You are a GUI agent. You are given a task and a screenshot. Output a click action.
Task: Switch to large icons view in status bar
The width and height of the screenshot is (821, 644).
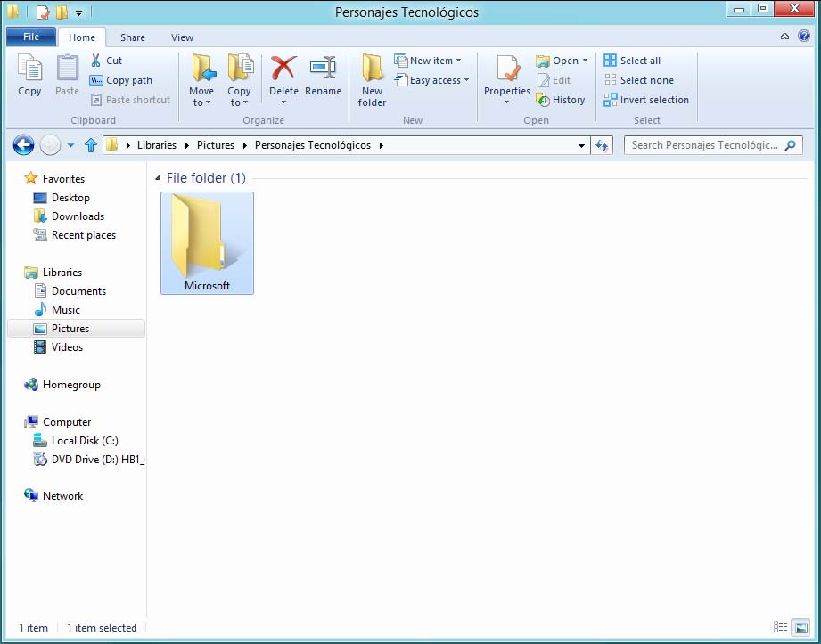(800, 628)
